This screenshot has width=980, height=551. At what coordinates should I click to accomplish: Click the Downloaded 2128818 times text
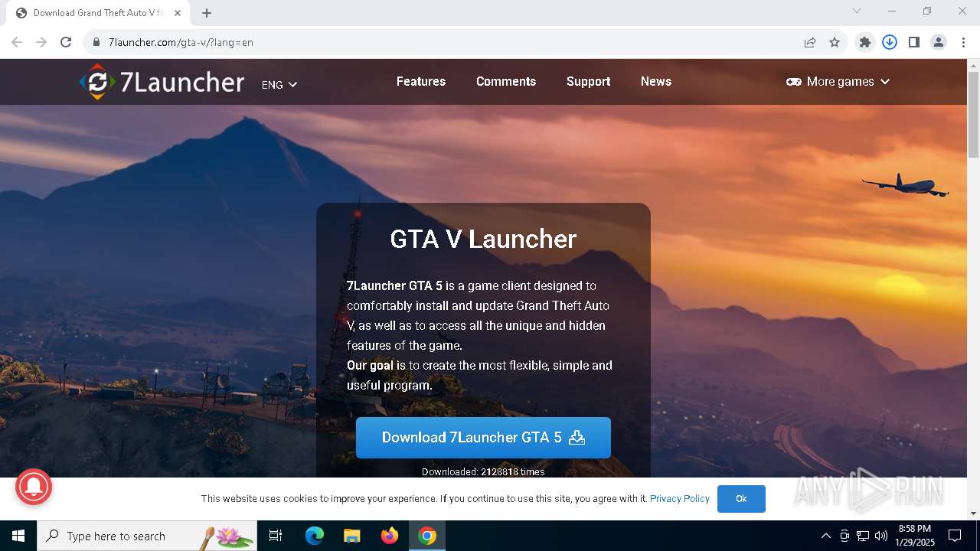(483, 471)
